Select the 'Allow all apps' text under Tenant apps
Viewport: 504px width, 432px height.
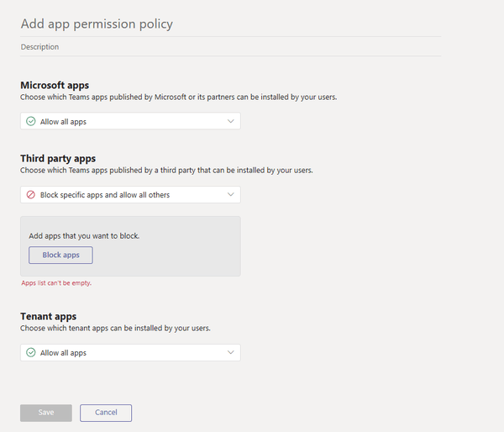[63, 353]
